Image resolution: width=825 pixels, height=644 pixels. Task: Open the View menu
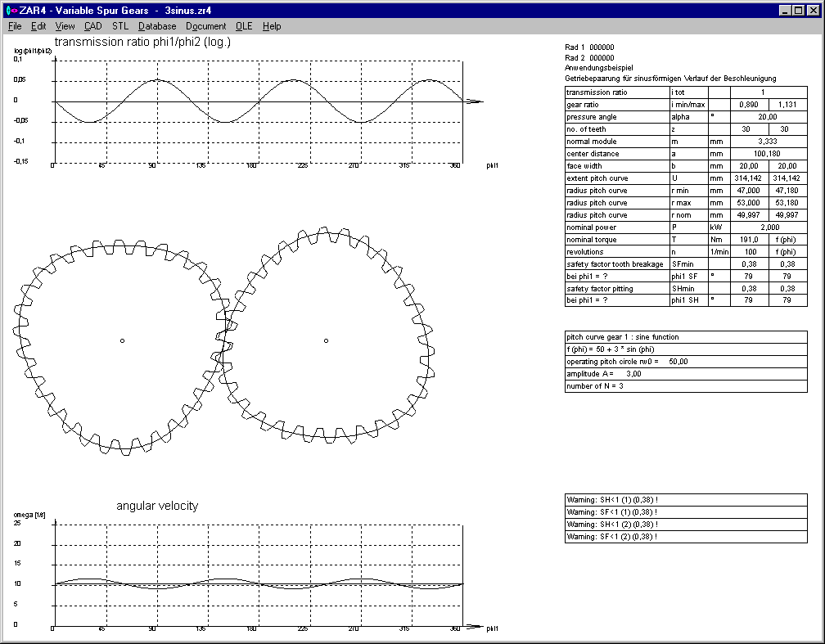click(x=65, y=26)
